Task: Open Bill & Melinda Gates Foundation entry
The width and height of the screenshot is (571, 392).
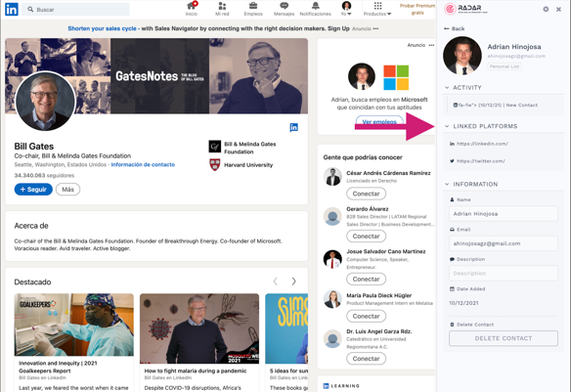Action: point(242,148)
